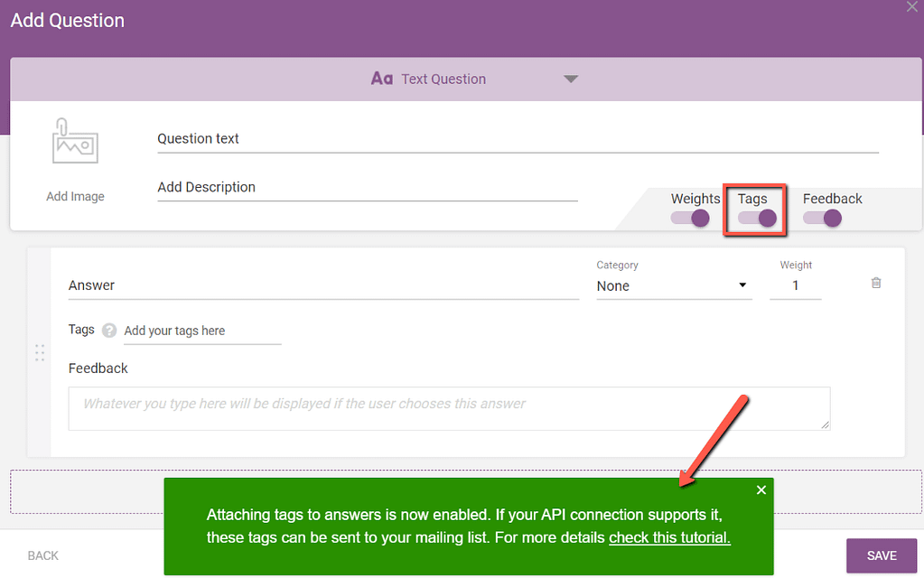This screenshot has height=578, width=924.
Task: Click the Feedback text area
Action: [x=449, y=408]
